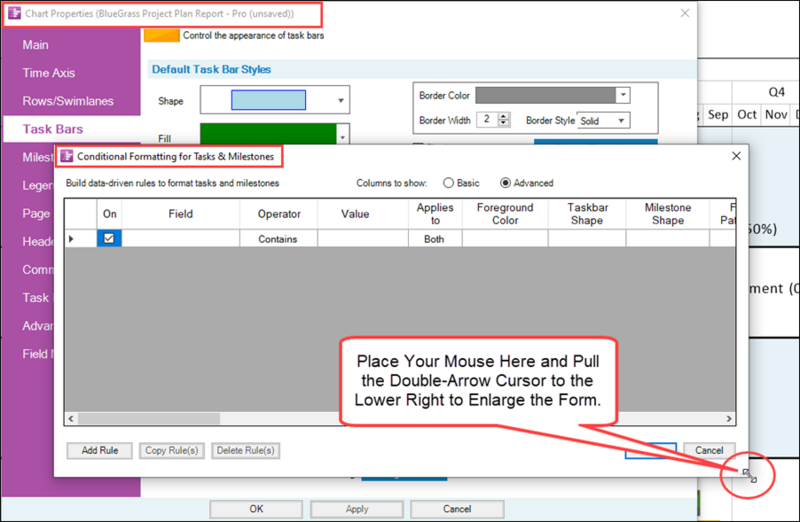This screenshot has height=522, width=800.
Task: Select the Task Bars tab
Action: [x=53, y=129]
